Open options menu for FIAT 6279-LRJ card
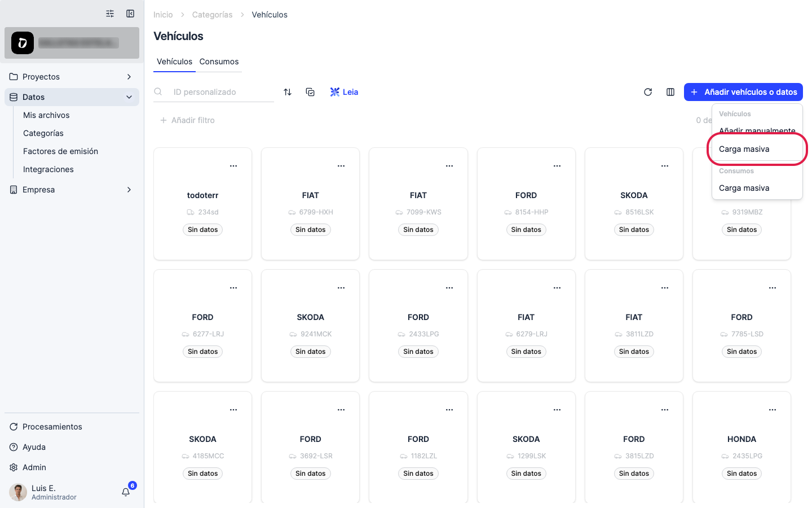 (x=557, y=288)
